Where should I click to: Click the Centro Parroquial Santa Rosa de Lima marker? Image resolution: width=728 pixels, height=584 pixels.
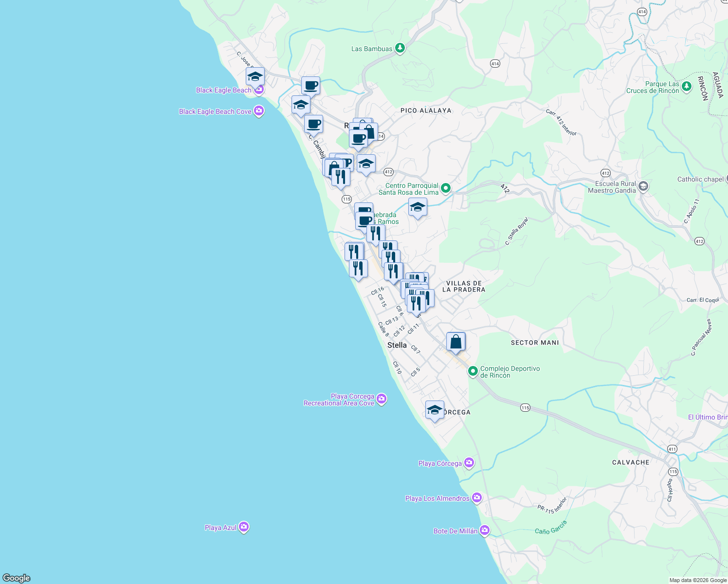pos(446,188)
